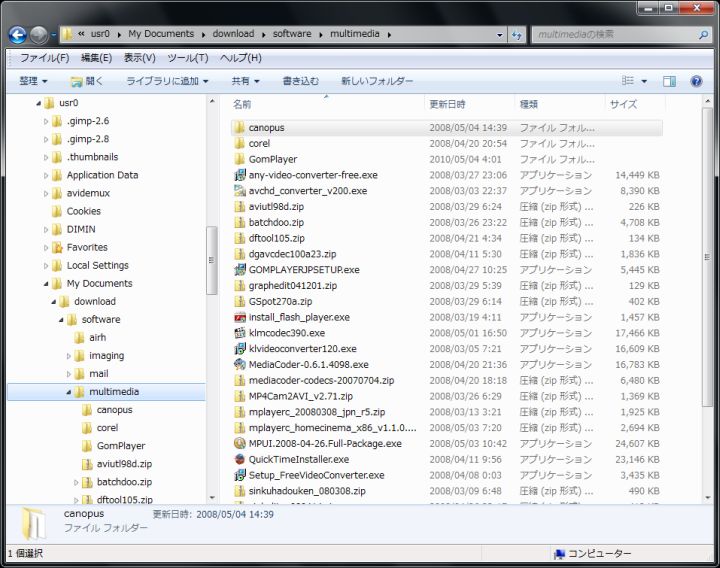Open the ツール(T) menu
Screen dimensions: 720x568
[x=187, y=58]
